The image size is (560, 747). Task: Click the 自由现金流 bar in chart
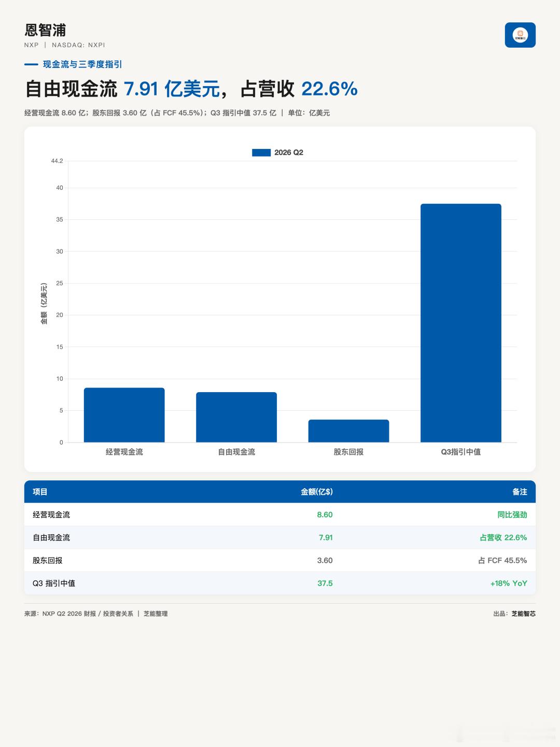pyautogui.click(x=236, y=417)
